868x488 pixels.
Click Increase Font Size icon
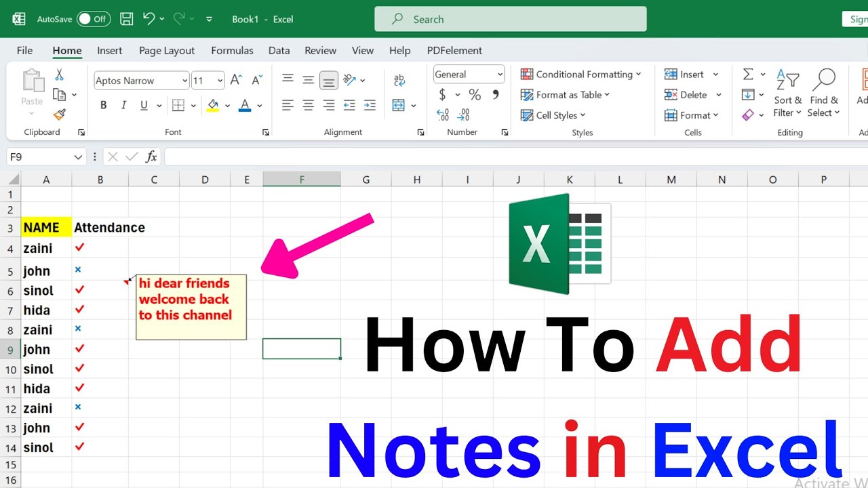pos(236,80)
